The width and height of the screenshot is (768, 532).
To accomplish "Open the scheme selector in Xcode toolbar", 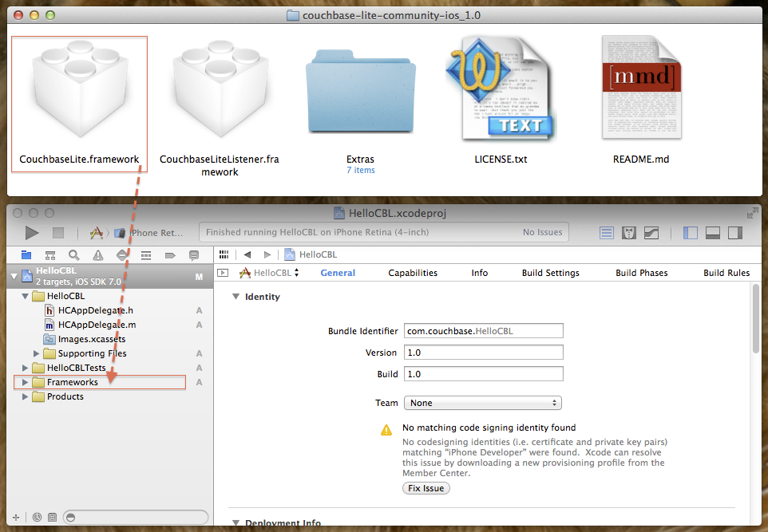I will click(x=97, y=233).
